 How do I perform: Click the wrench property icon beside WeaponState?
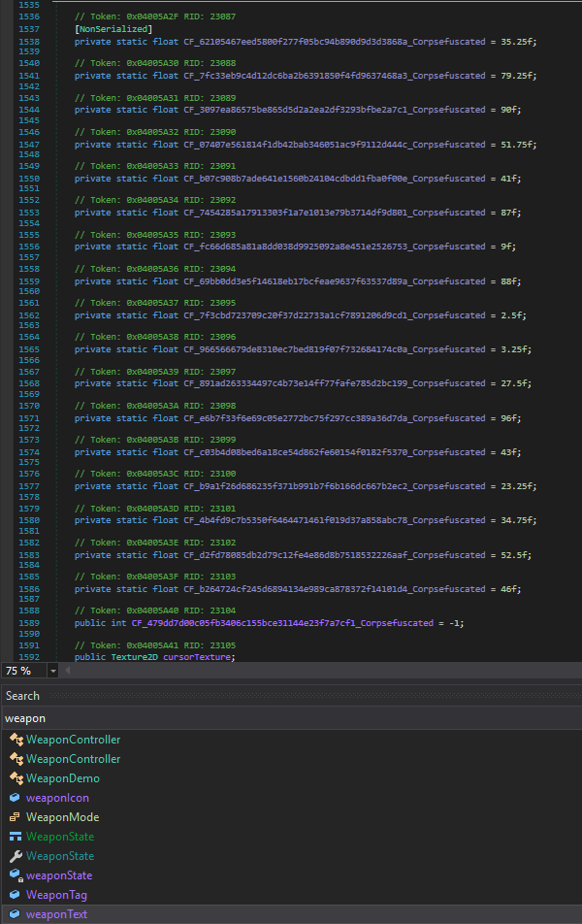(x=16, y=856)
